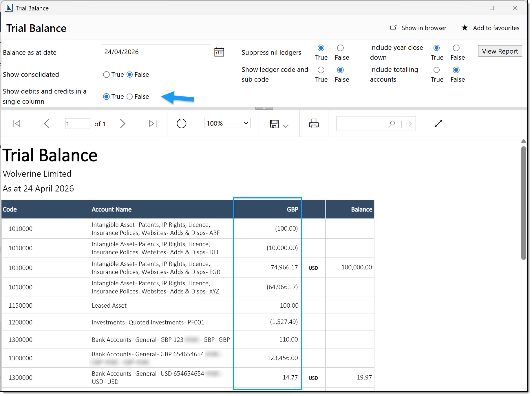Click the 123,456.00 GBP value

coord(282,358)
